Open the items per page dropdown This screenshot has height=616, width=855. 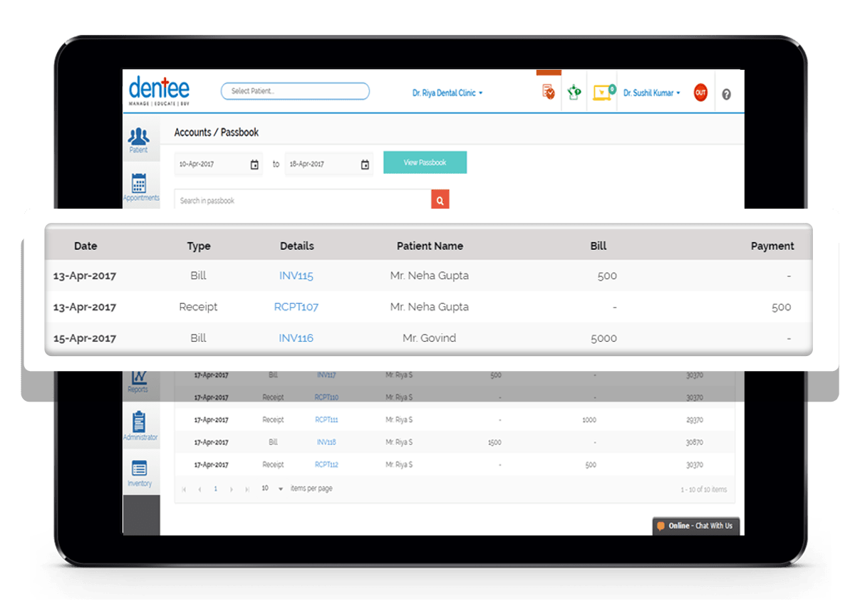(272, 489)
